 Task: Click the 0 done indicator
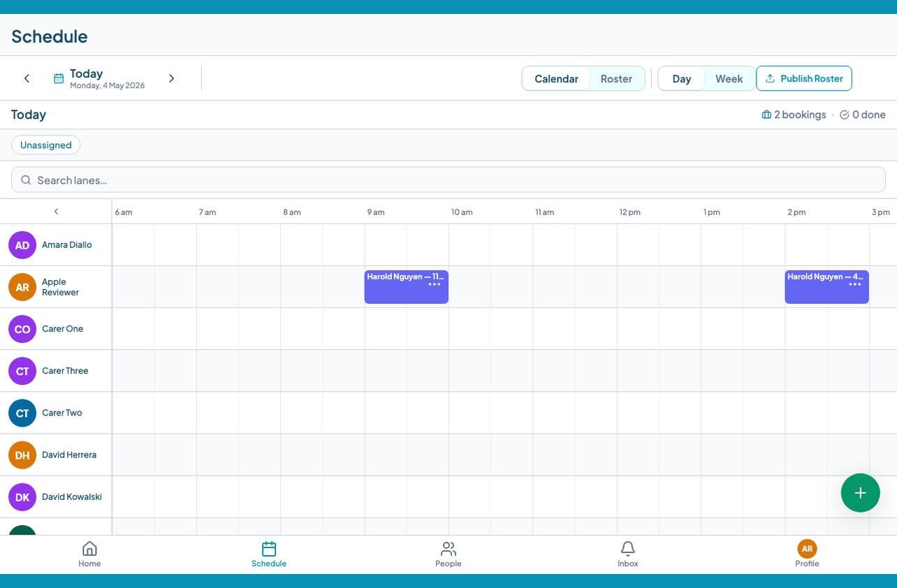863,115
